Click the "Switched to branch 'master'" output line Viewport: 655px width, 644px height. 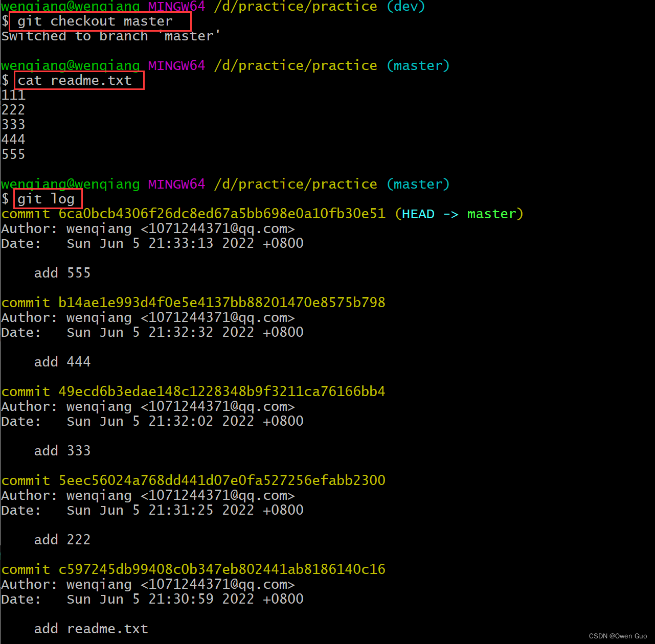[111, 36]
